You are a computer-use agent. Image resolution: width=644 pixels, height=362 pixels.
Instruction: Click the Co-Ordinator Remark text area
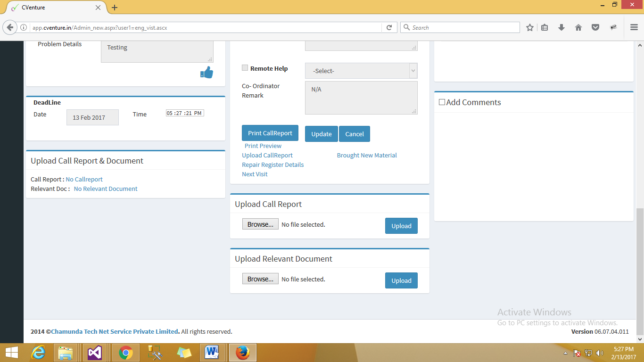click(x=361, y=98)
